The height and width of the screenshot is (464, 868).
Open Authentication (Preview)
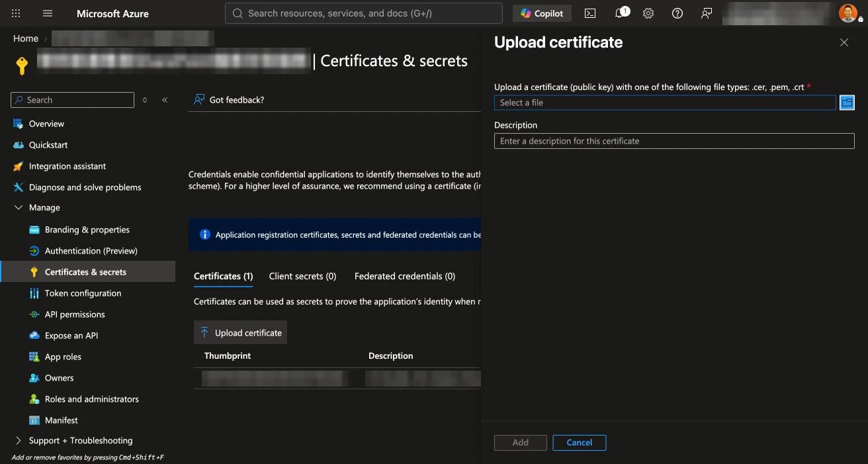click(91, 251)
